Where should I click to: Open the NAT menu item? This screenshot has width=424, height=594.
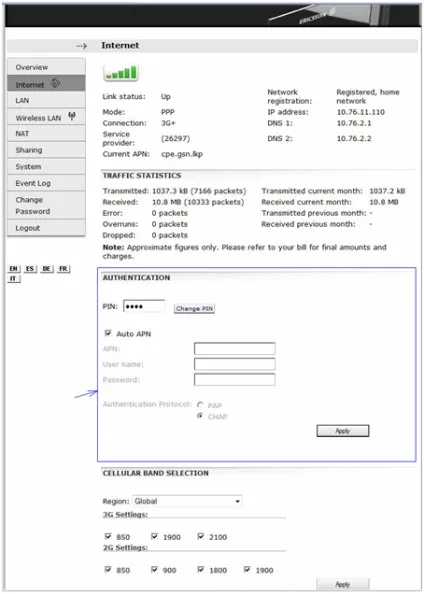click(x=46, y=133)
